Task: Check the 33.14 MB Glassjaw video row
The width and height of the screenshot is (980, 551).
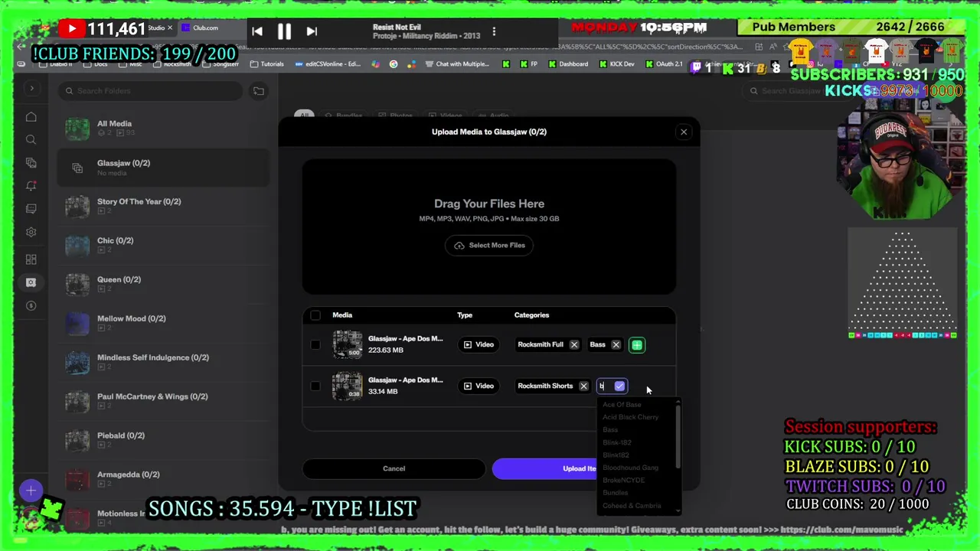Action: 315,386
